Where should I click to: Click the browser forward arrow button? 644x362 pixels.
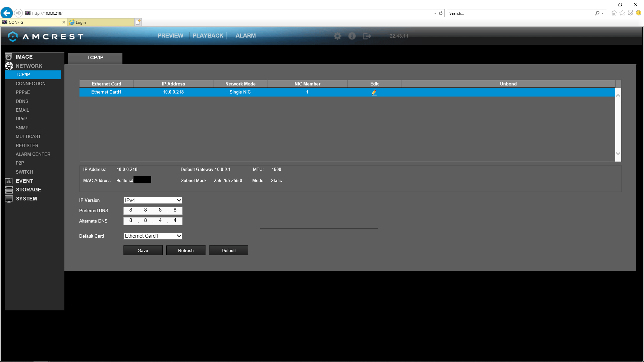18,13
